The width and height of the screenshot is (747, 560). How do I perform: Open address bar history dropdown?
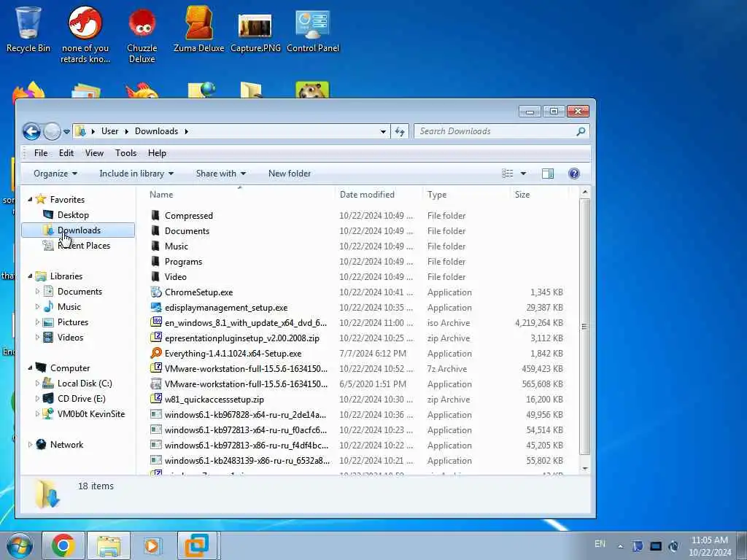[383, 131]
